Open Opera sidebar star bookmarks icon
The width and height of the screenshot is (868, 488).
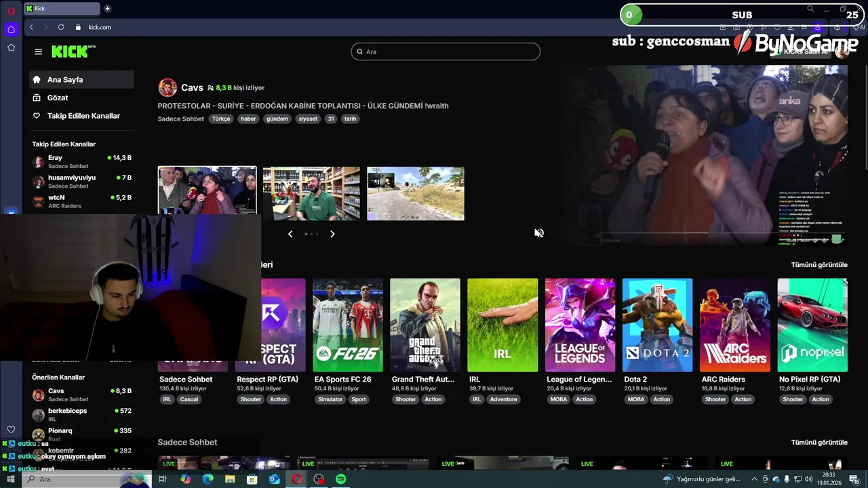pos(11,47)
